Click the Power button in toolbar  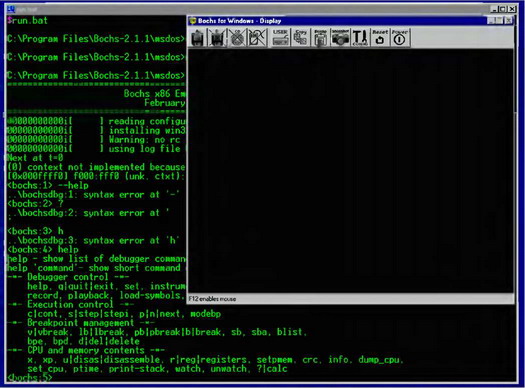399,37
